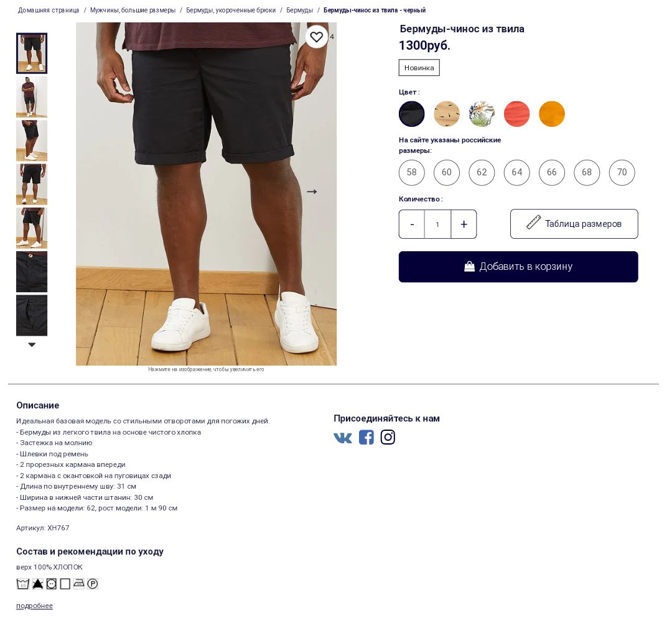
Task: Open the VK social page icon
Action: [x=343, y=437]
